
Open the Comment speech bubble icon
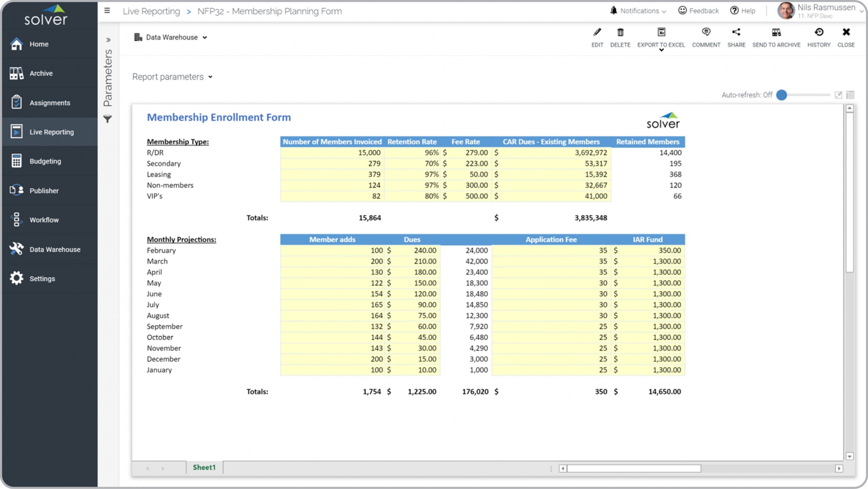click(x=706, y=33)
